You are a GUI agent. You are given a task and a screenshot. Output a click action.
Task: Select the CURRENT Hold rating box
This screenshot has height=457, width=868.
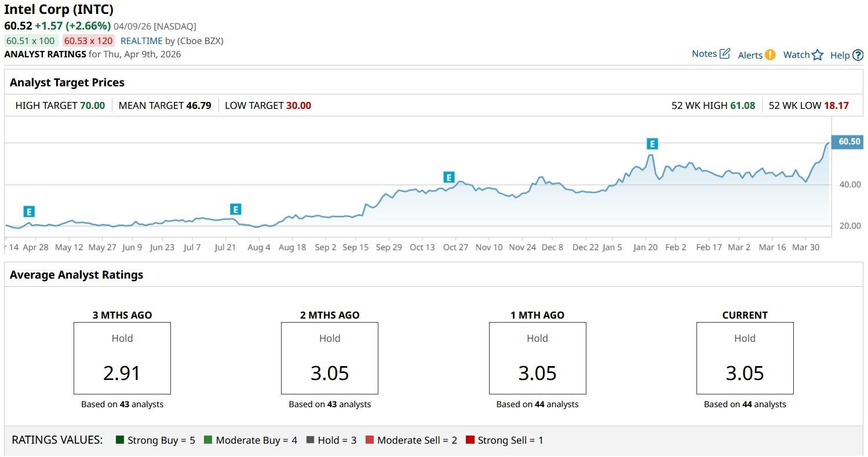pyautogui.click(x=745, y=358)
